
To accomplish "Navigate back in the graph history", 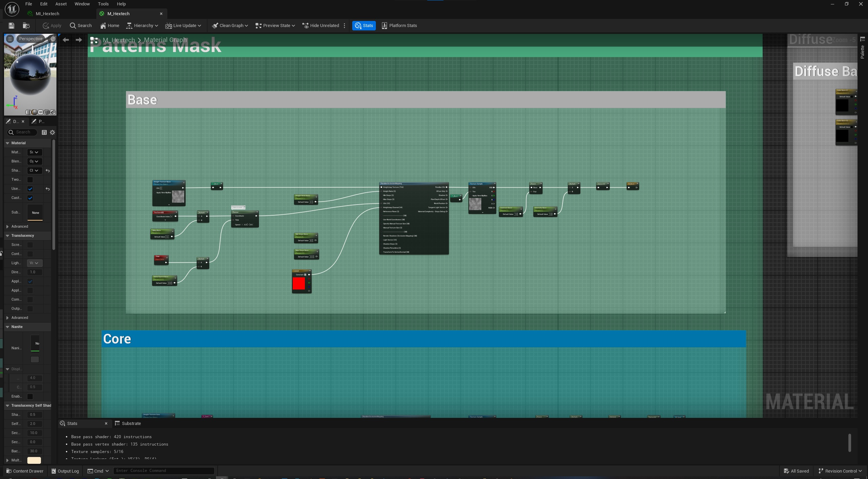I will click(x=66, y=40).
